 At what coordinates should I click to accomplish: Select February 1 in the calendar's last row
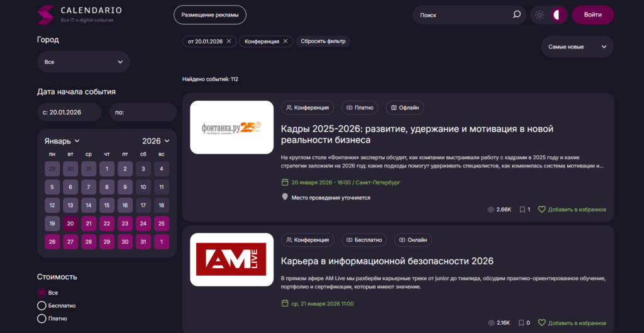tap(162, 242)
